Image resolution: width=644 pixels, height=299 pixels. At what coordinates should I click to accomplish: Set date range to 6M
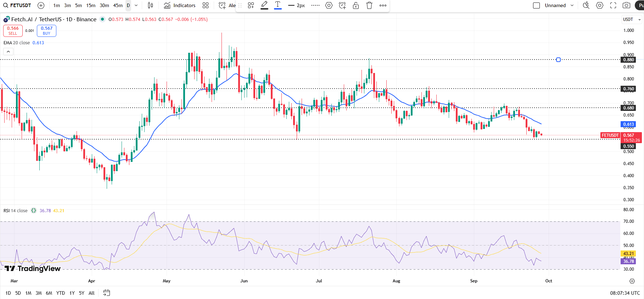pyautogui.click(x=49, y=293)
